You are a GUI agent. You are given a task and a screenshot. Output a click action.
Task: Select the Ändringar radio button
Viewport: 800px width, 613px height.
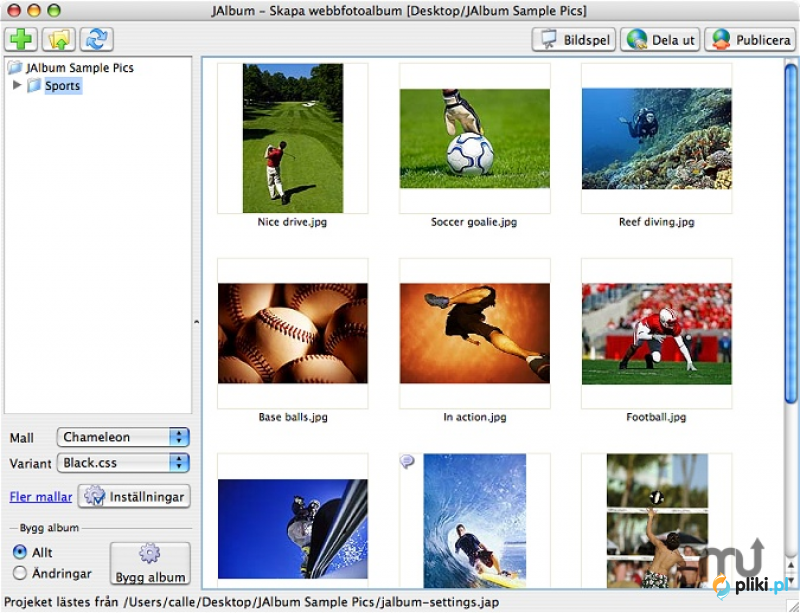point(19,573)
